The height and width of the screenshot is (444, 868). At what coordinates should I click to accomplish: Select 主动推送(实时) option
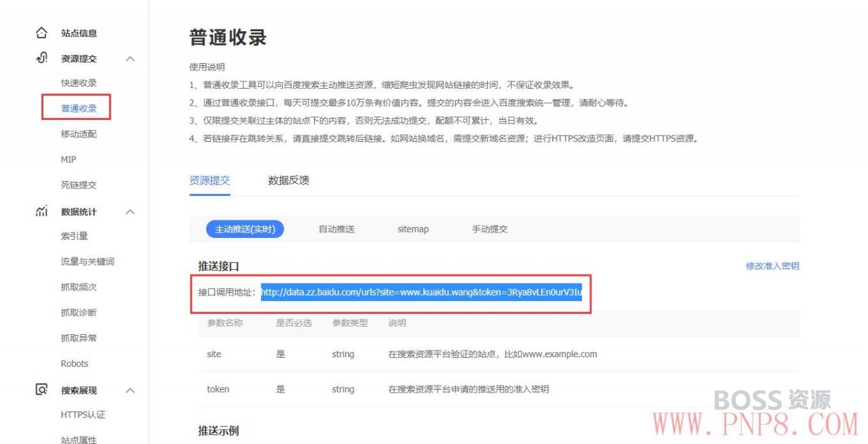[x=245, y=229]
